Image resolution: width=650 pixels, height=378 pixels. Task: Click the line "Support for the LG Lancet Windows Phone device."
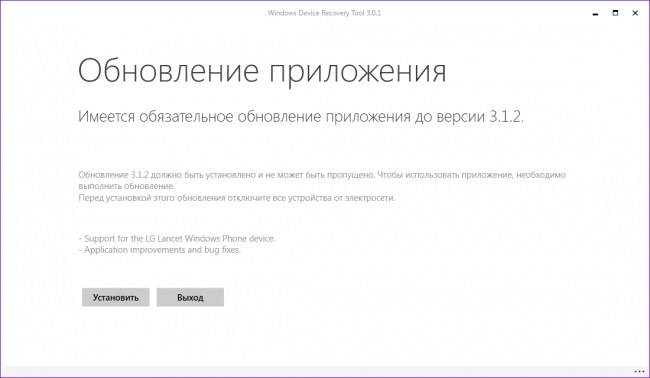tap(177, 239)
